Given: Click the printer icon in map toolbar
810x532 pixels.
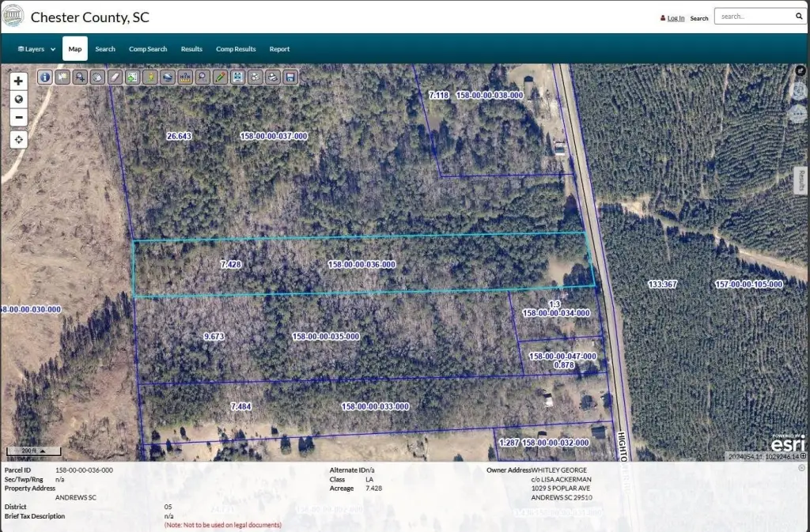Looking at the screenshot, I should 273,77.
